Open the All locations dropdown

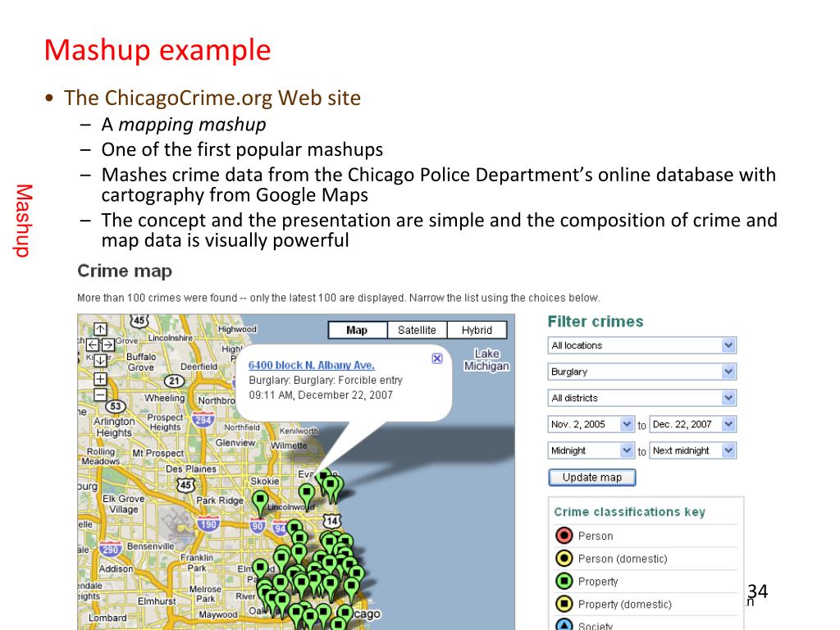click(x=641, y=345)
